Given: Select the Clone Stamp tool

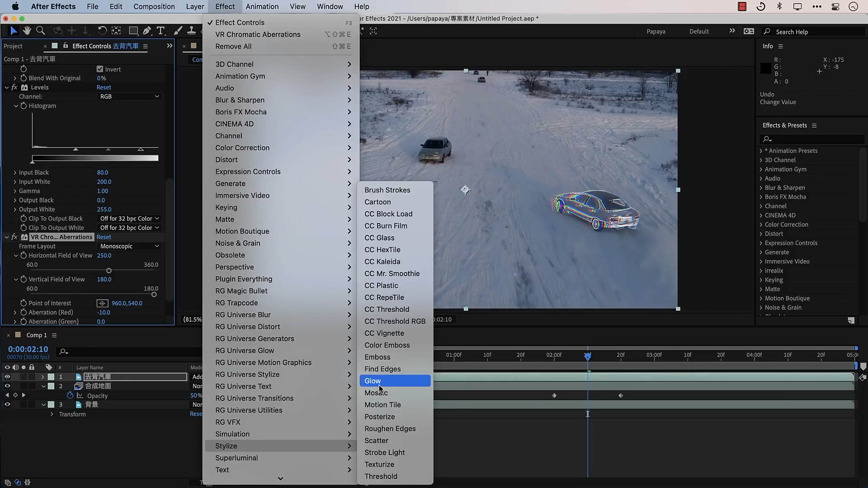Looking at the screenshot, I should coord(192,31).
